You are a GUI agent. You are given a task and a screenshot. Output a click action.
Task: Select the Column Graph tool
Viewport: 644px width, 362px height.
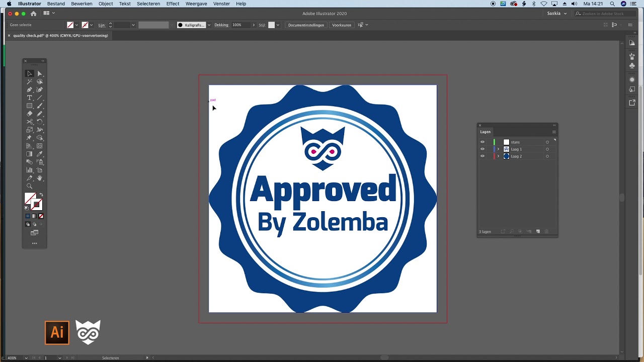tap(30, 170)
